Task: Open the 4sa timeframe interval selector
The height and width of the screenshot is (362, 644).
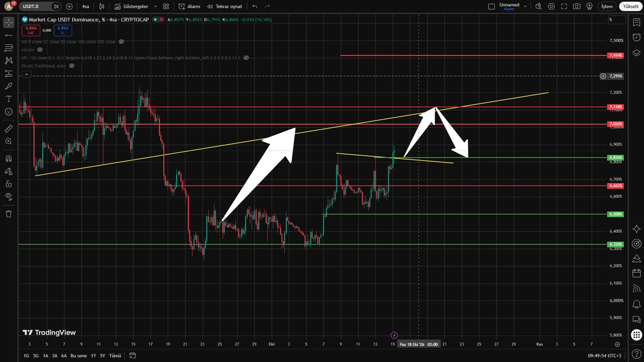Action: (85, 6)
